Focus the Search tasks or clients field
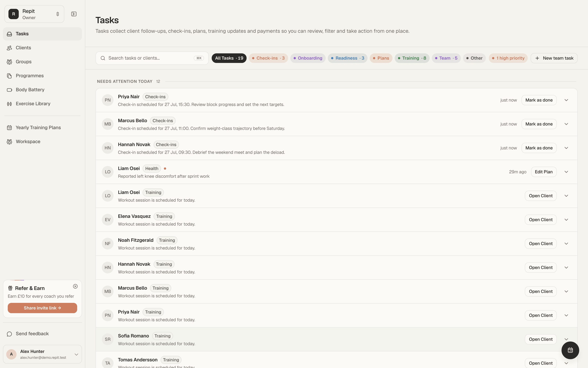Image resolution: width=588 pixels, height=368 pixels. [152, 58]
